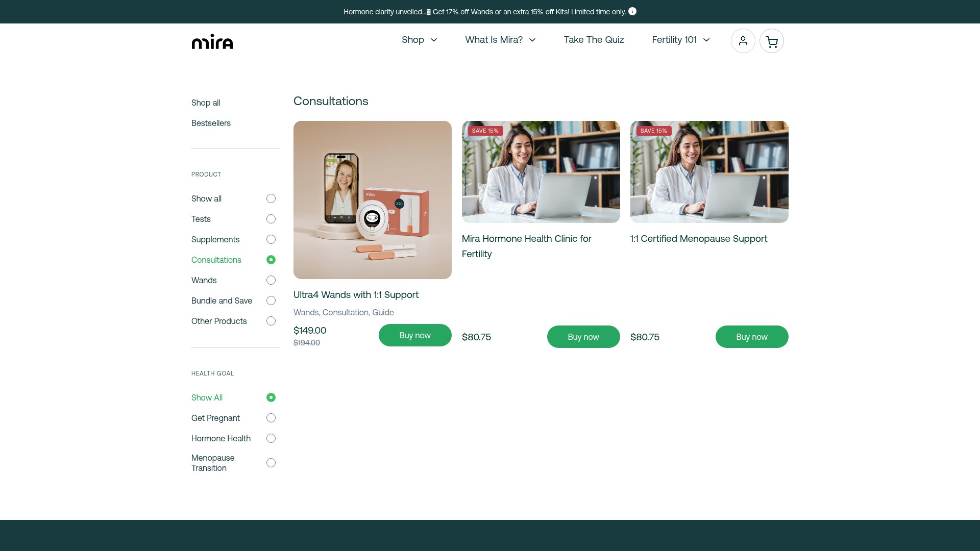Open Ultra4 Wands with 1:1 Support title
Screen dimensions: 980x551
click(x=356, y=295)
